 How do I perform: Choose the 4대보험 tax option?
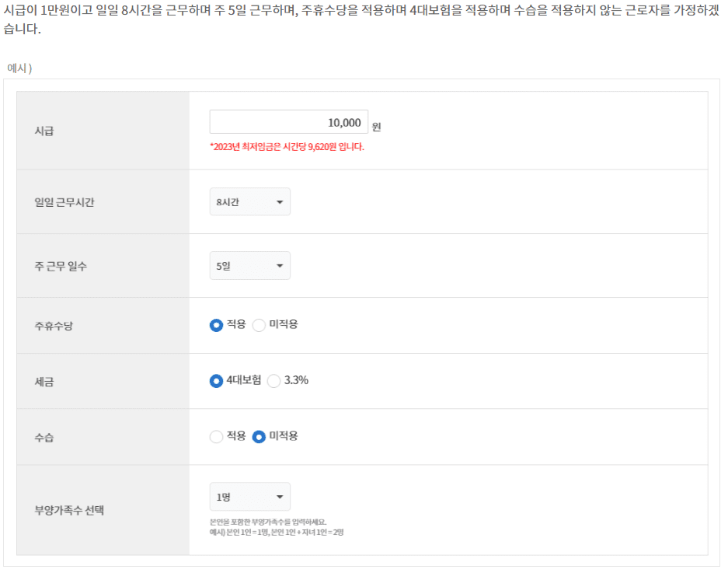click(x=215, y=381)
